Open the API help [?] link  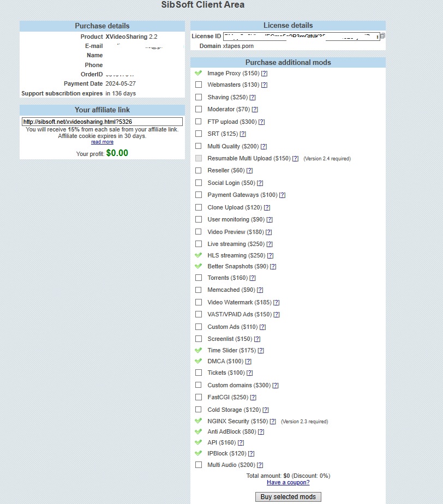(x=241, y=443)
